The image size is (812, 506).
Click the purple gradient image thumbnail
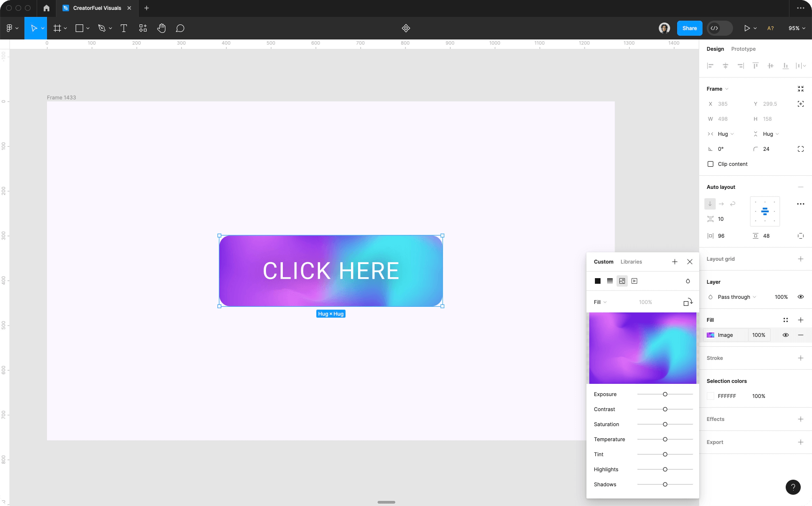click(642, 348)
